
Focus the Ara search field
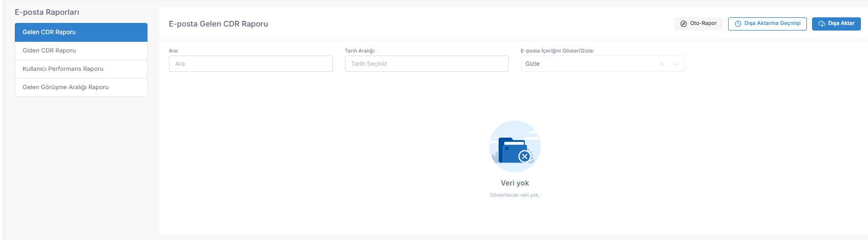pyautogui.click(x=250, y=64)
